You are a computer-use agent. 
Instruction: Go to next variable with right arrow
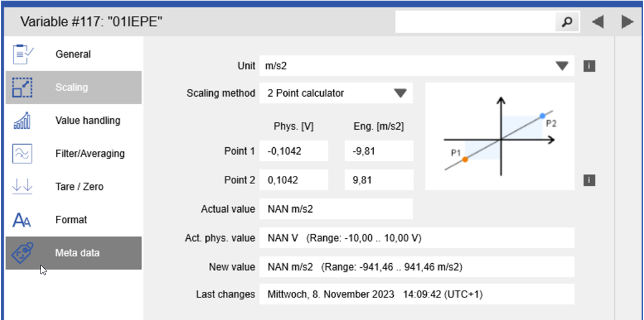[x=627, y=22]
